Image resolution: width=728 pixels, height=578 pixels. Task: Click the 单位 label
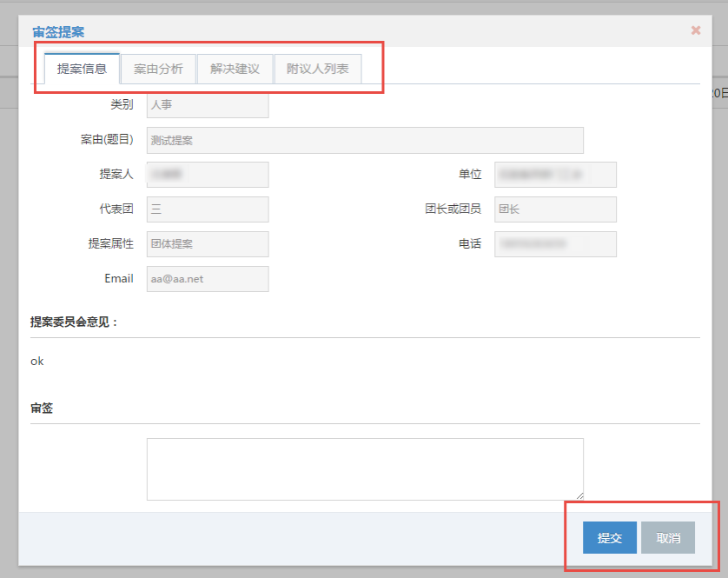click(470, 174)
